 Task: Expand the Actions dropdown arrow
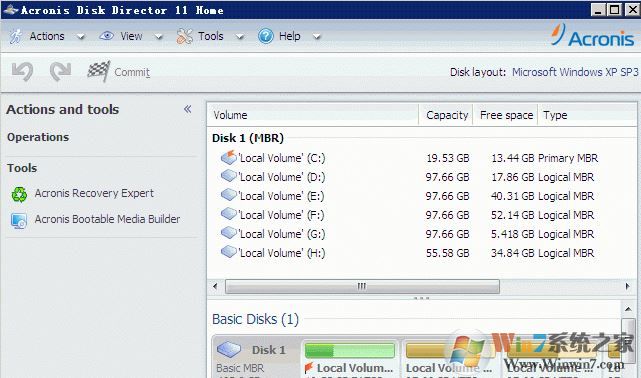pos(81,37)
